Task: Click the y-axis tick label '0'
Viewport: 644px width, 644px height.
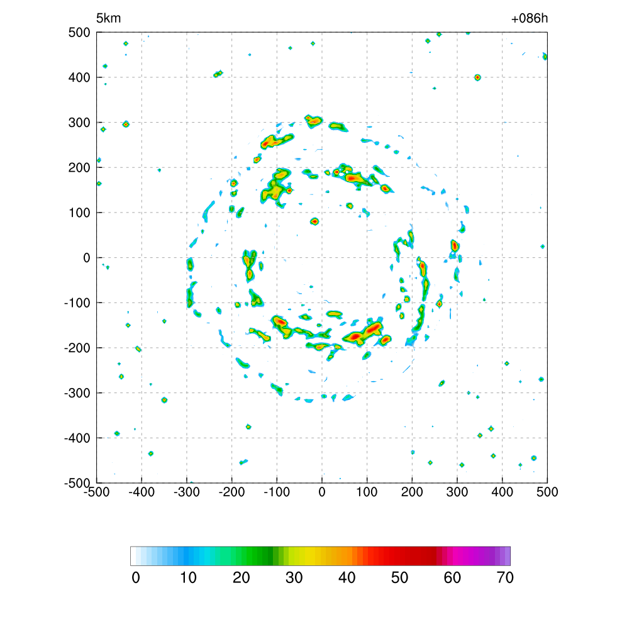Action: tap(87, 258)
